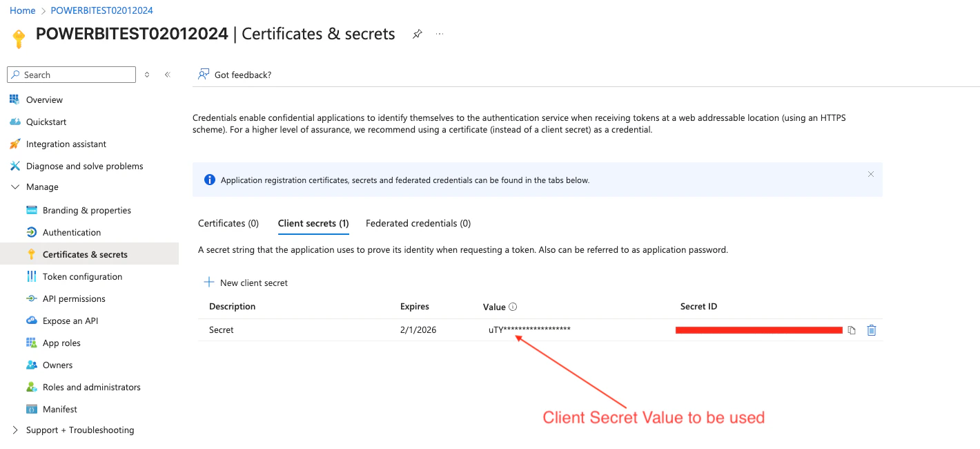Switch to Federated credentials (0) tab
This screenshot has height=449, width=980.
click(x=418, y=223)
